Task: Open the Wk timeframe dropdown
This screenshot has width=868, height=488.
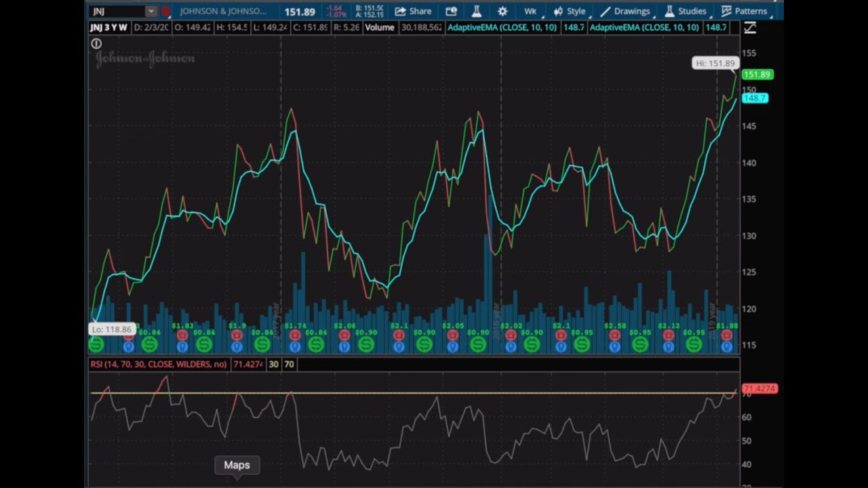Action: tap(530, 12)
